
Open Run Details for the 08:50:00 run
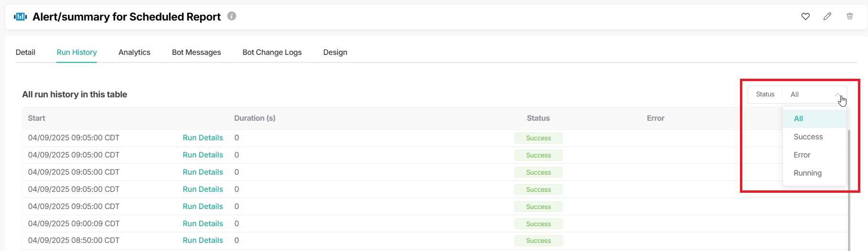[203, 241]
